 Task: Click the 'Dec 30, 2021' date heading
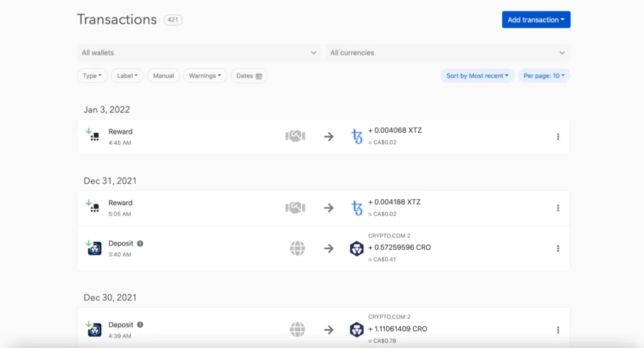tap(110, 298)
